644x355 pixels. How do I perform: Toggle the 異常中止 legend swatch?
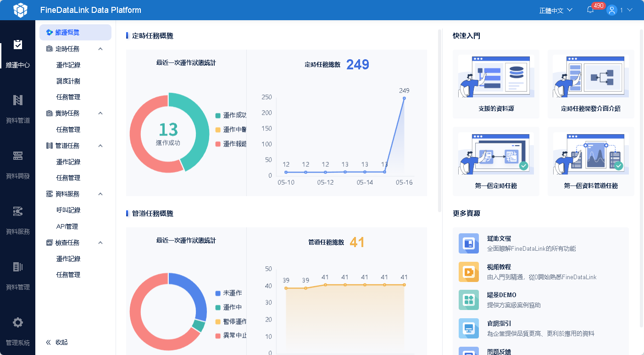[x=218, y=336]
